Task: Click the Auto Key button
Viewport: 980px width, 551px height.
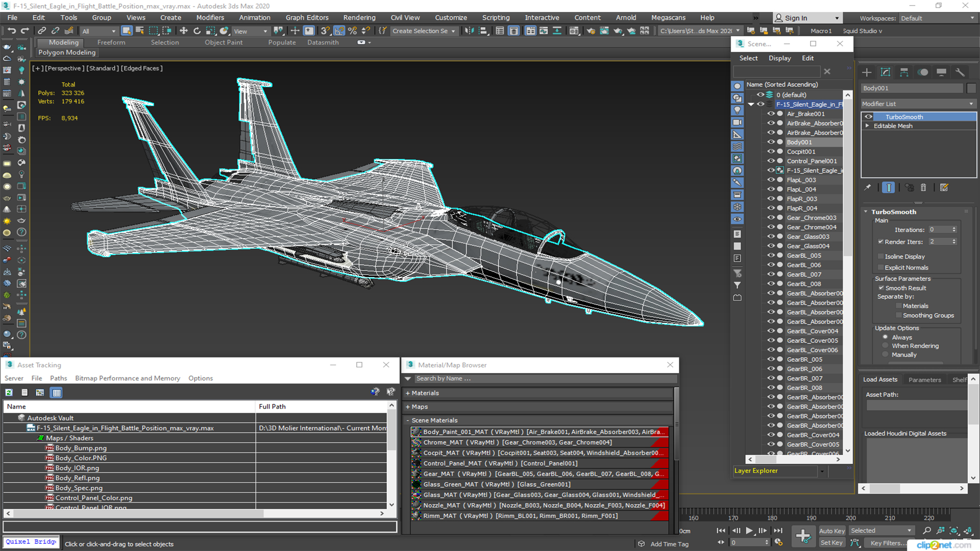Action: (832, 531)
